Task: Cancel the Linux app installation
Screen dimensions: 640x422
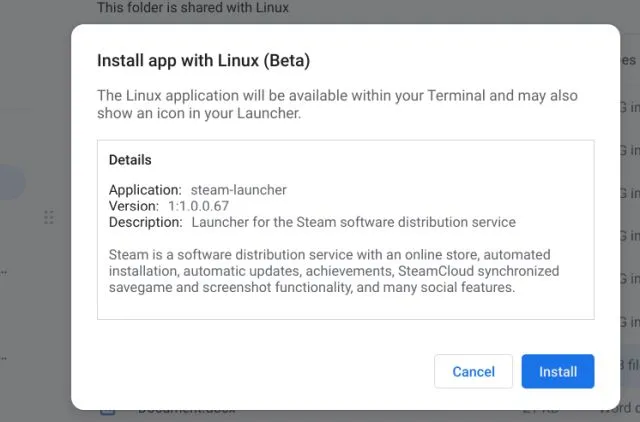Action: click(473, 371)
